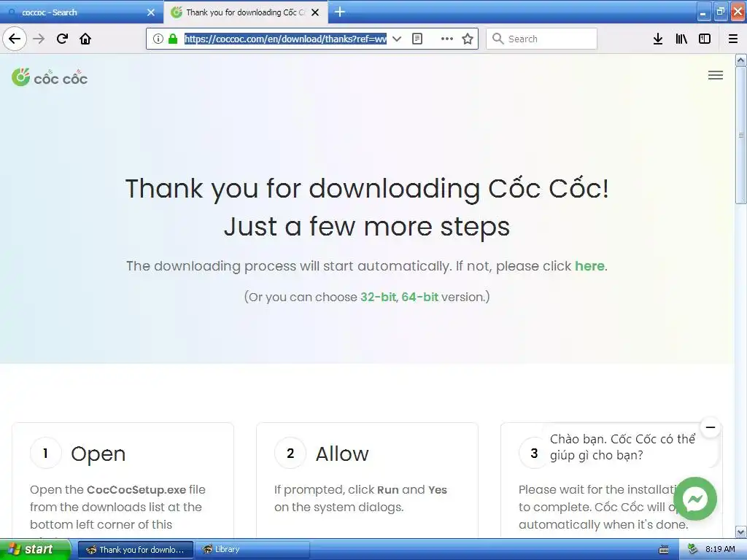Click the 'Open' step heading
Screen dimensions: 747x560
point(98,454)
